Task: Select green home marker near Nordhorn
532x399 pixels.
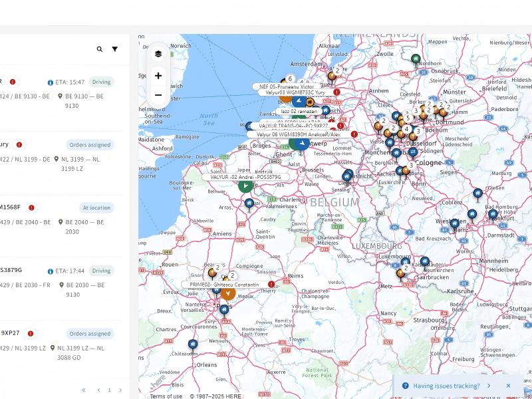Action: [x=416, y=59]
